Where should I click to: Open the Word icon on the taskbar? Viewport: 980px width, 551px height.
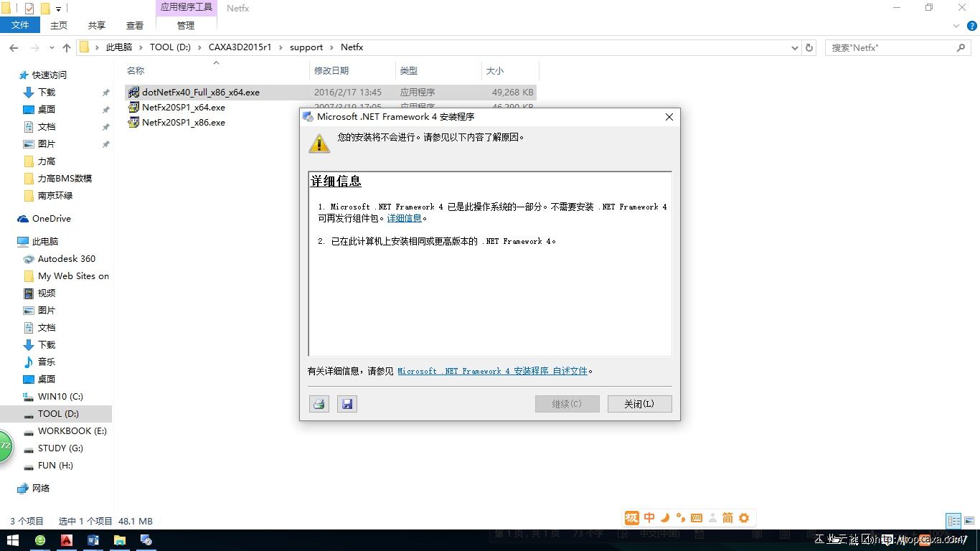pyautogui.click(x=93, y=540)
